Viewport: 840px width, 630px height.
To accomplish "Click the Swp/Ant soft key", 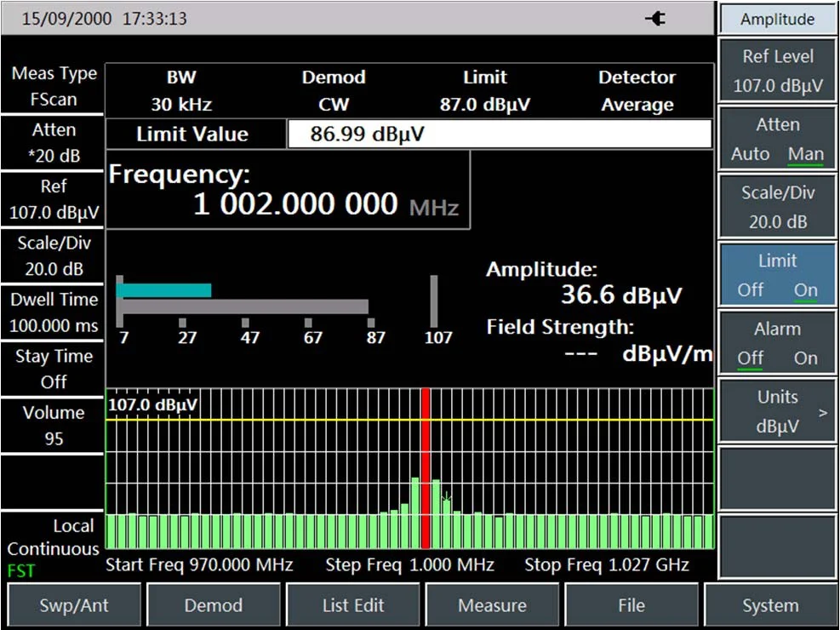I will coord(75,605).
